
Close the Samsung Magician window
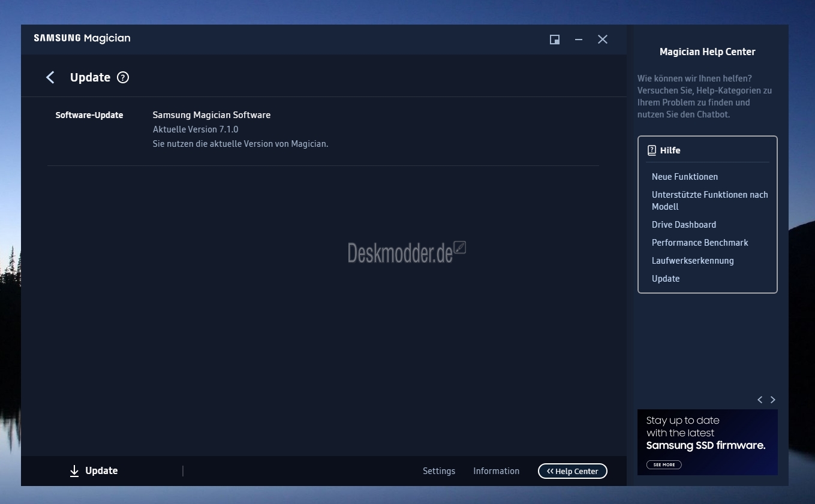pos(603,40)
